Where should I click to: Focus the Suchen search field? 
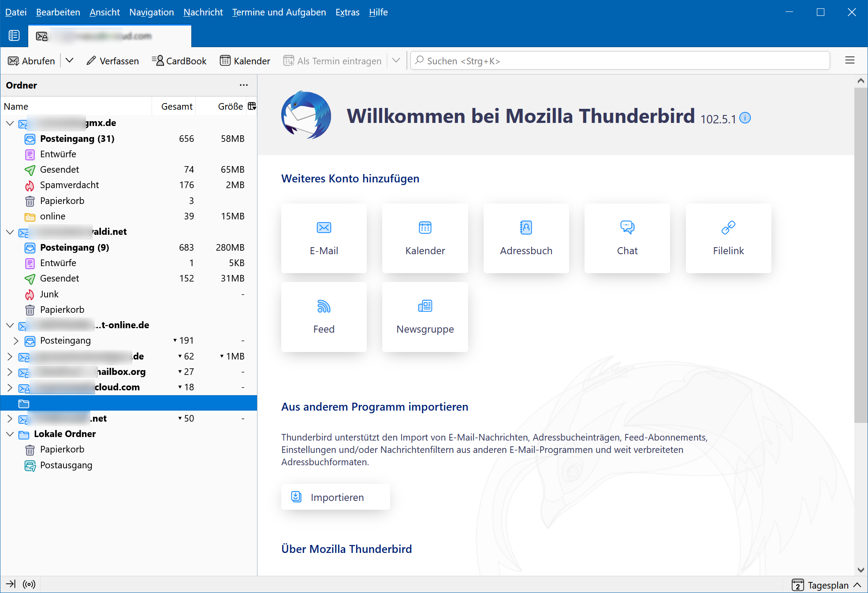click(620, 61)
